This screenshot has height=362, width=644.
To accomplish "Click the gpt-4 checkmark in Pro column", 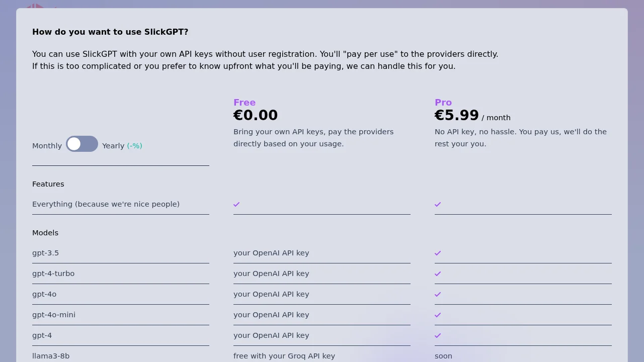I will coord(437,335).
